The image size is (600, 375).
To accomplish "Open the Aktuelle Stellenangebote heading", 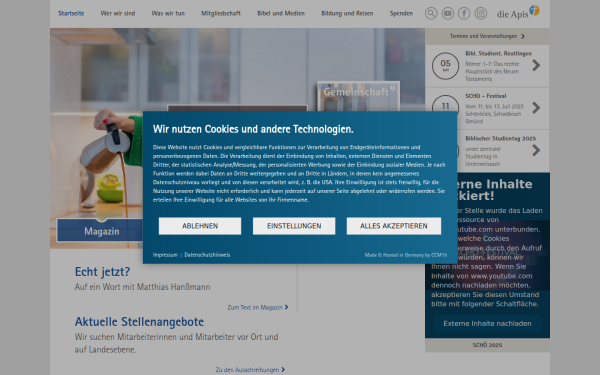I will click(x=139, y=322).
